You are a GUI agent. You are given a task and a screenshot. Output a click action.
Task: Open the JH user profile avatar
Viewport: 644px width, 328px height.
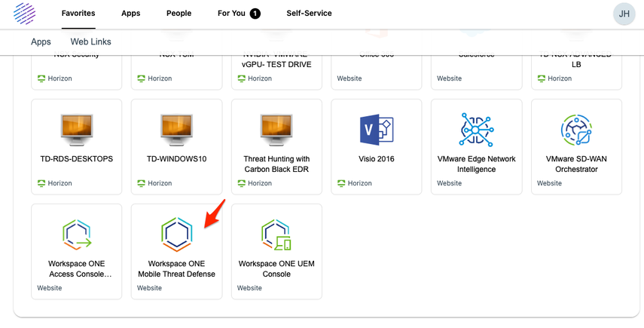click(624, 14)
